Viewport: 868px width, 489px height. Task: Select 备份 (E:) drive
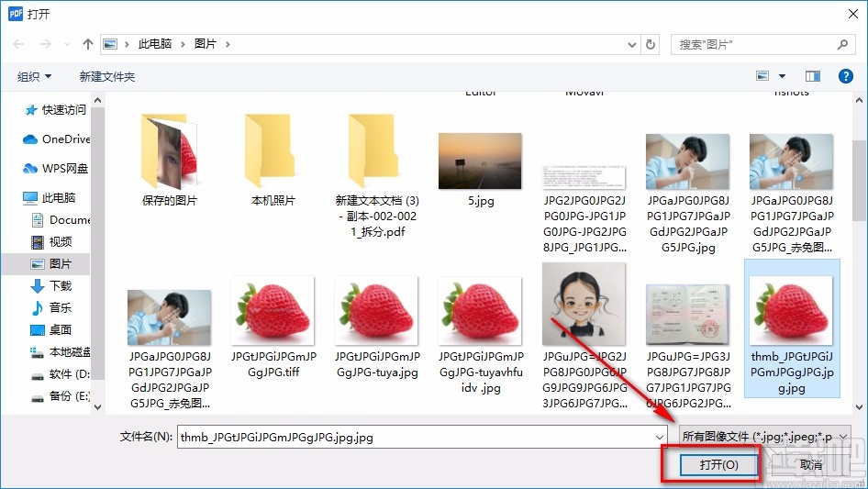click(60, 396)
